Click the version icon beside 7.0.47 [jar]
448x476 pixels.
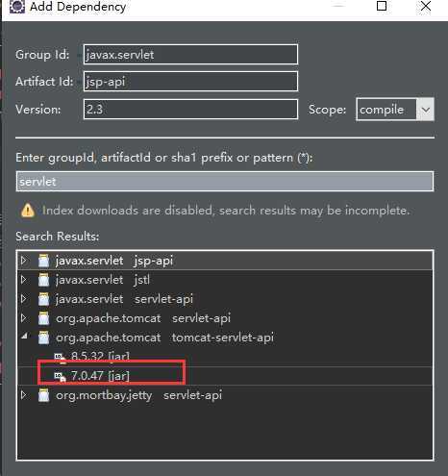tap(61, 377)
